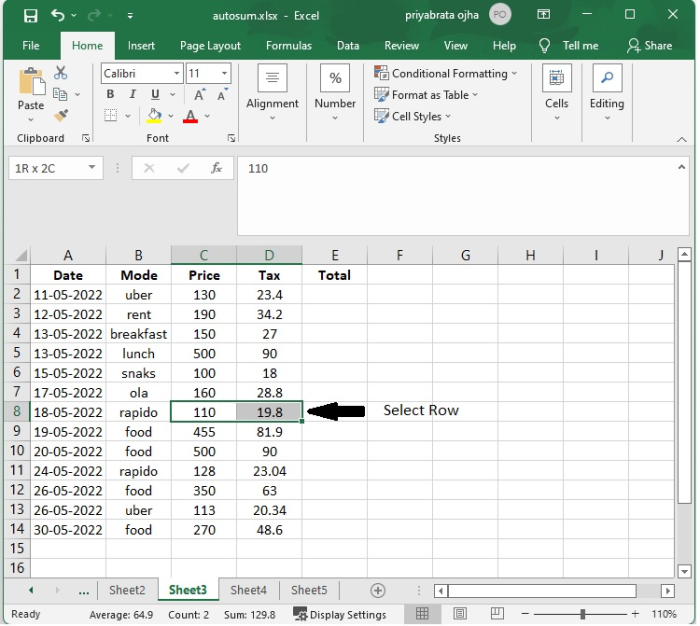Click the Increase Font Size icon

199,95
